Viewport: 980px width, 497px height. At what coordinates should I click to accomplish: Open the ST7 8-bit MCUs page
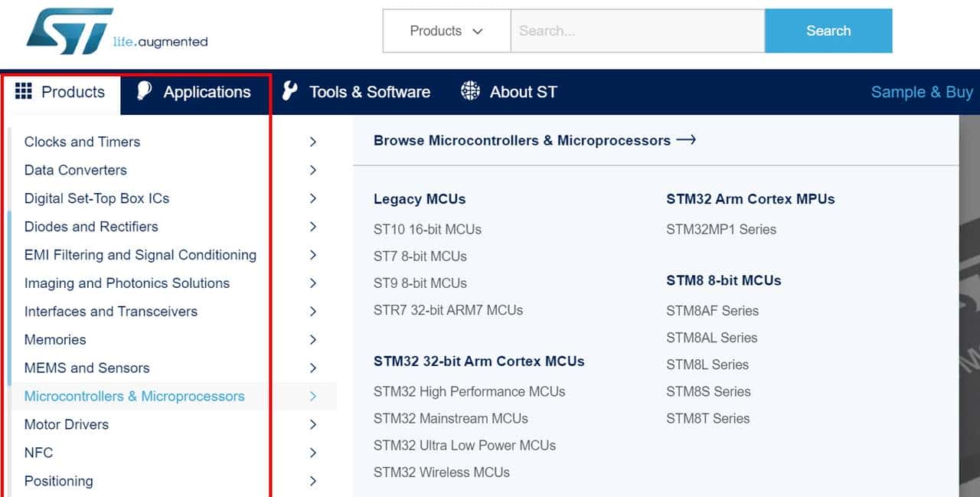point(420,256)
